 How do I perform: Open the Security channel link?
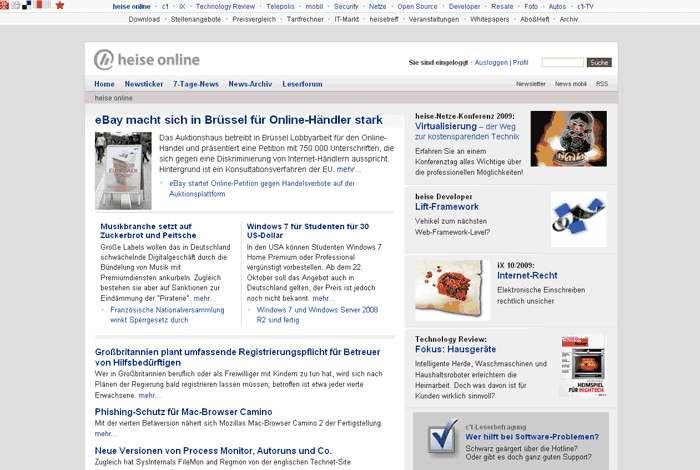346,7
